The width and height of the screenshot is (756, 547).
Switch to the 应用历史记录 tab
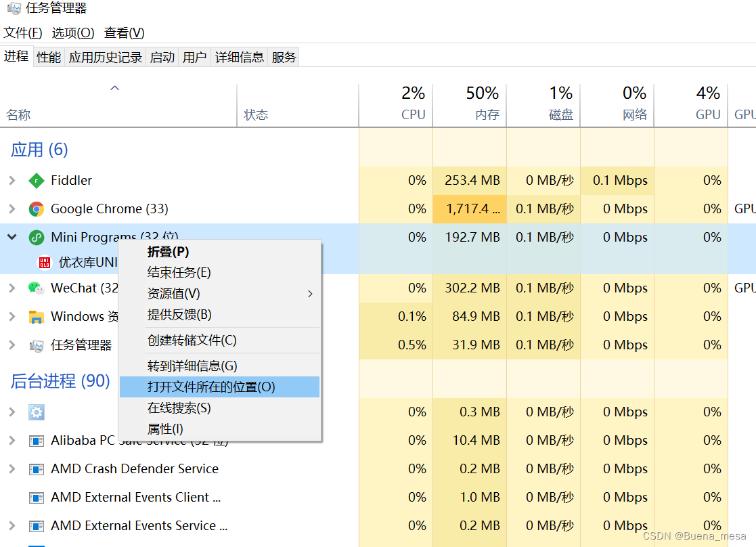pyautogui.click(x=106, y=58)
